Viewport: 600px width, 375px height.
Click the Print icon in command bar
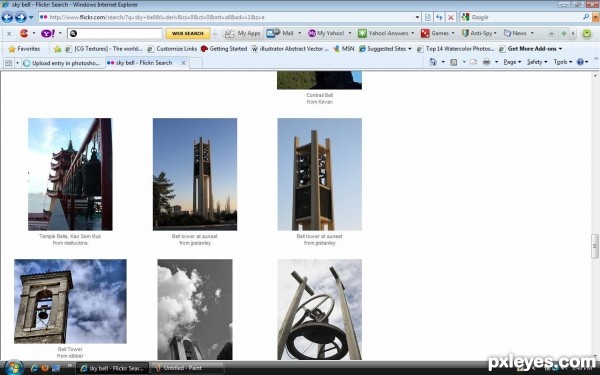pos(486,62)
